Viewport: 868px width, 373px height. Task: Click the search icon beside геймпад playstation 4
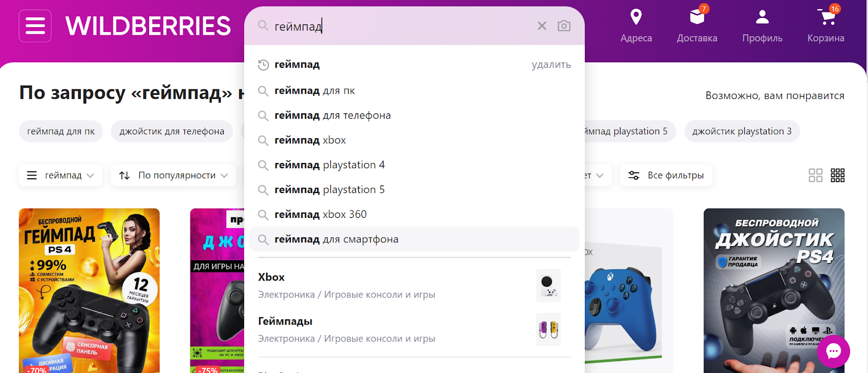(x=263, y=165)
